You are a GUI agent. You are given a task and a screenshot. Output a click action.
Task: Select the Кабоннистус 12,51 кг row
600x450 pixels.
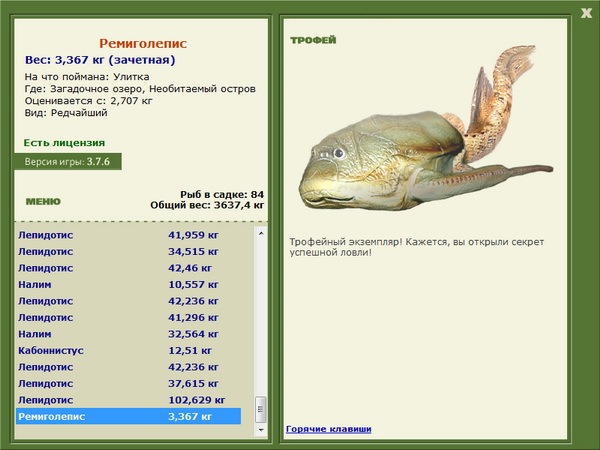click(x=129, y=350)
